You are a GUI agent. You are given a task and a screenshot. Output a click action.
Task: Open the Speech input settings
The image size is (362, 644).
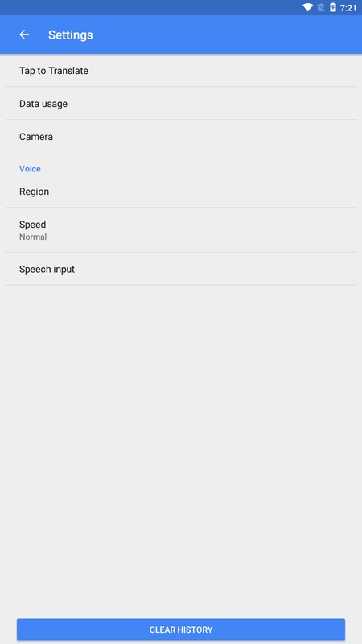(181, 269)
